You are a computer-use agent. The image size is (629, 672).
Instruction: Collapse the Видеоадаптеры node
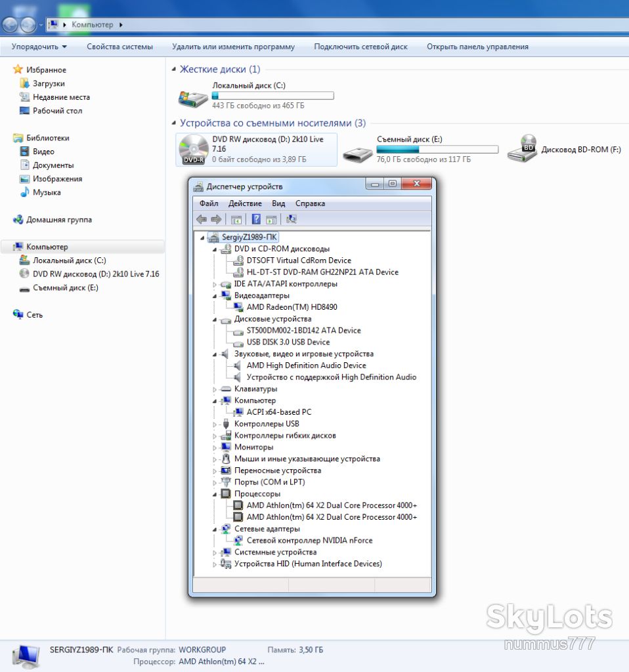click(x=215, y=296)
